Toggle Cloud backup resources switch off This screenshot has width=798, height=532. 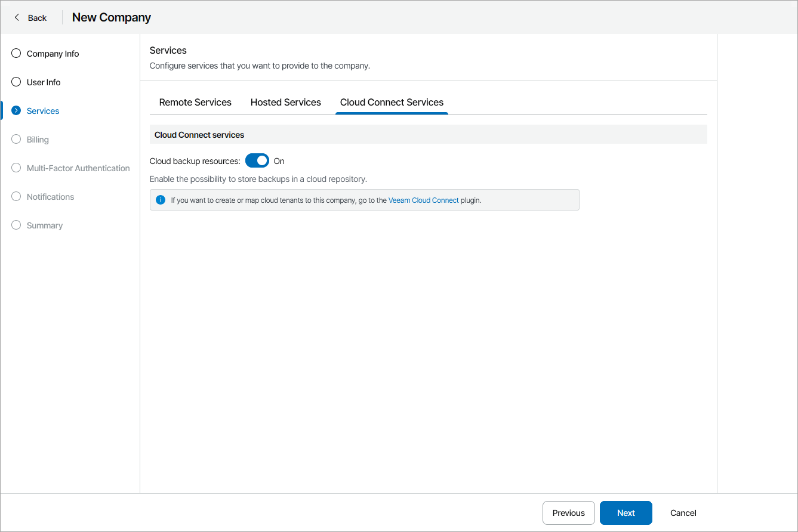coord(257,161)
